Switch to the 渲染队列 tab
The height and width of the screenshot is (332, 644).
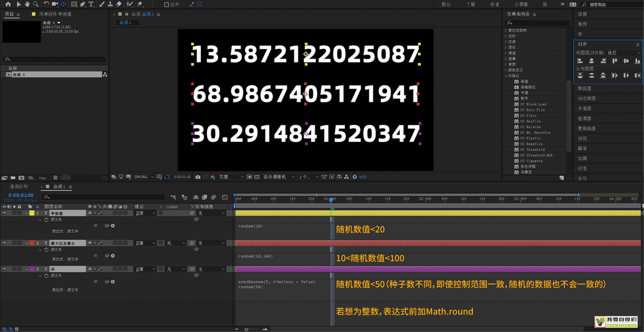coord(19,187)
